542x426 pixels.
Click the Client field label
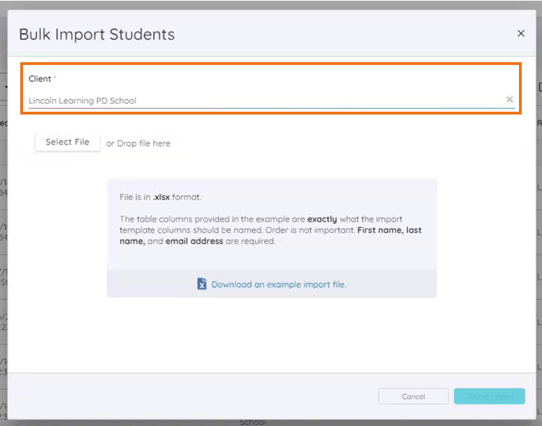pyautogui.click(x=40, y=79)
